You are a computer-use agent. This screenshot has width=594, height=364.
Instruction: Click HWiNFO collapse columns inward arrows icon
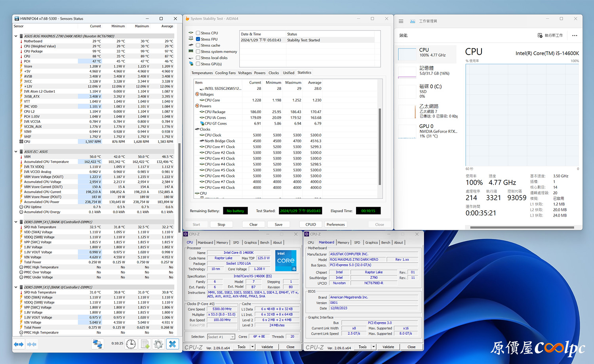click(x=32, y=344)
